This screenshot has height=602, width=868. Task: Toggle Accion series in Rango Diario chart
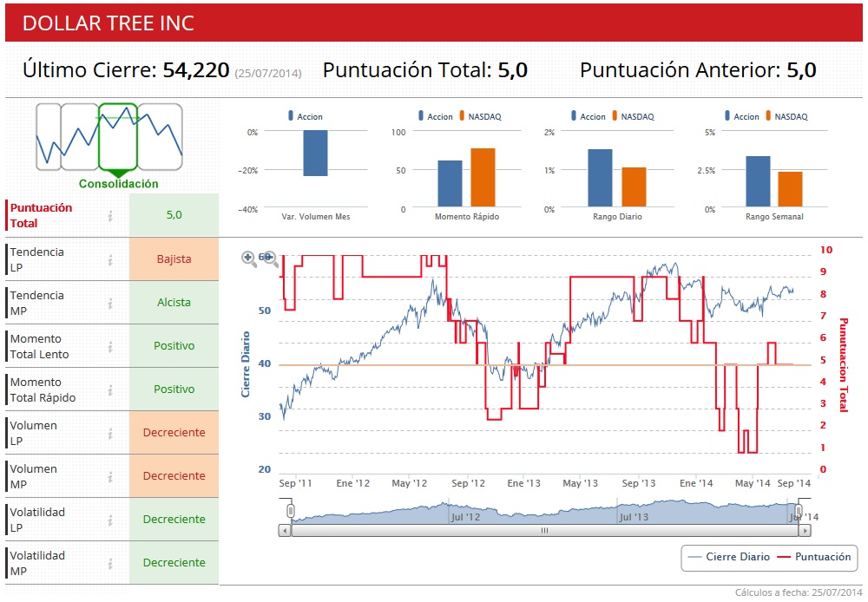[x=589, y=116]
